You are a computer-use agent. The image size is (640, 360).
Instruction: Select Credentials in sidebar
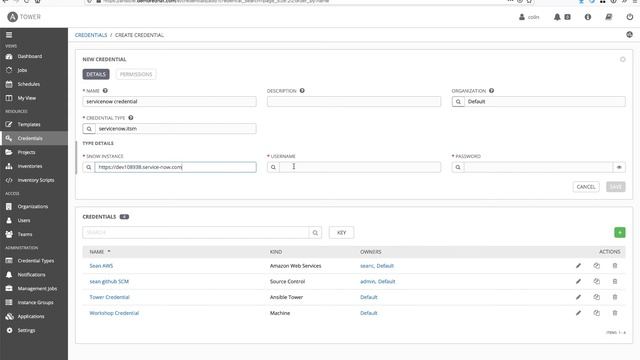pyautogui.click(x=34, y=138)
